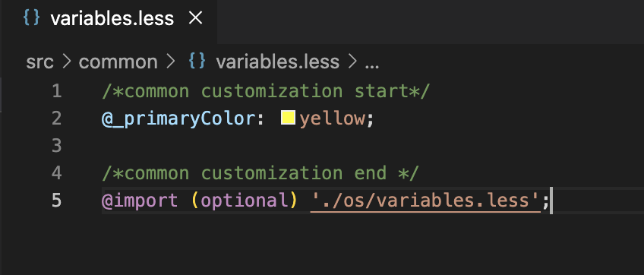This screenshot has height=275, width=644.
Task: Follow the './os/variables.less' import link
Action: 425,201
